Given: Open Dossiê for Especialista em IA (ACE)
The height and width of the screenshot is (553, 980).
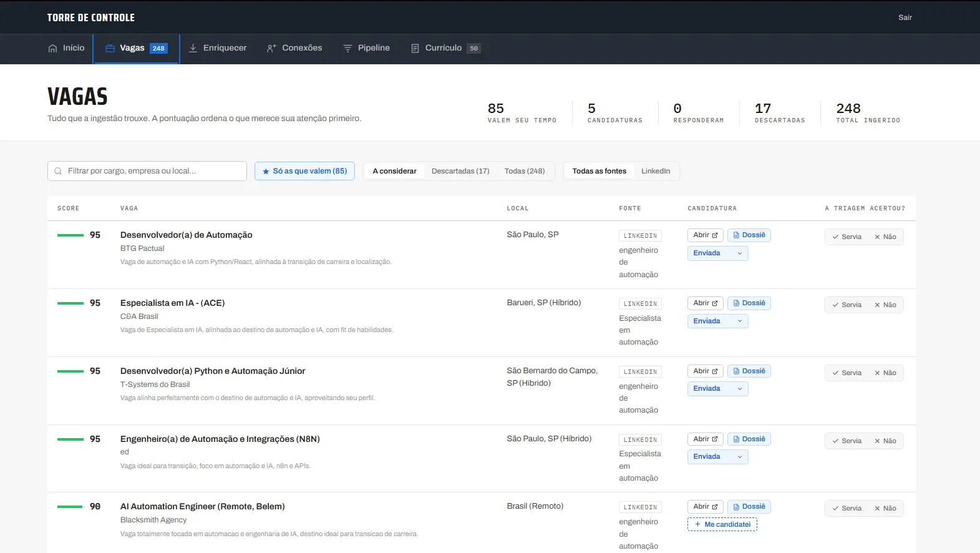Looking at the screenshot, I should [x=749, y=303].
